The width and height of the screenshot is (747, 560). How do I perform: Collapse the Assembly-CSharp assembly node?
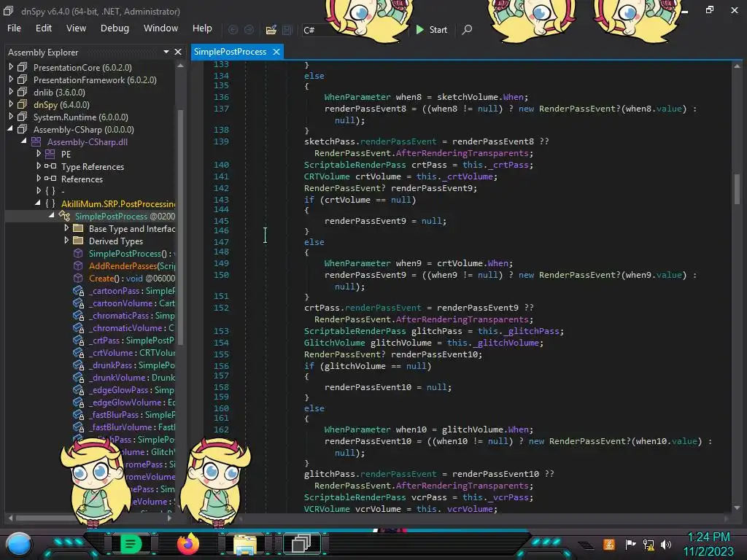pyautogui.click(x=10, y=129)
